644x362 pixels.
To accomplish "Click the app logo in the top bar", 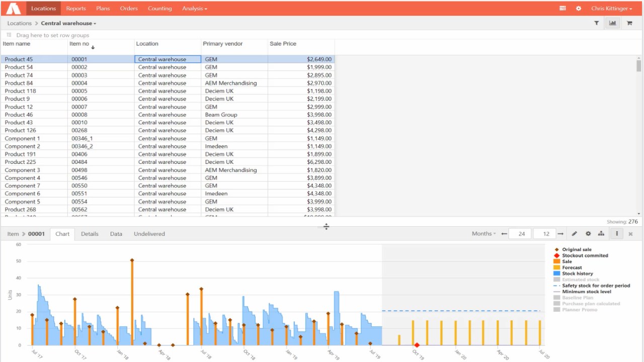I will click(x=13, y=8).
